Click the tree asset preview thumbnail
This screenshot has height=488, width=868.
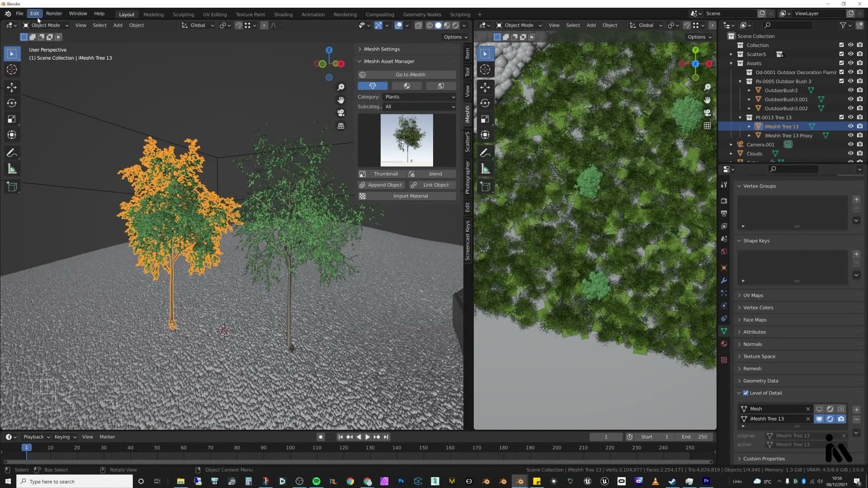click(407, 140)
